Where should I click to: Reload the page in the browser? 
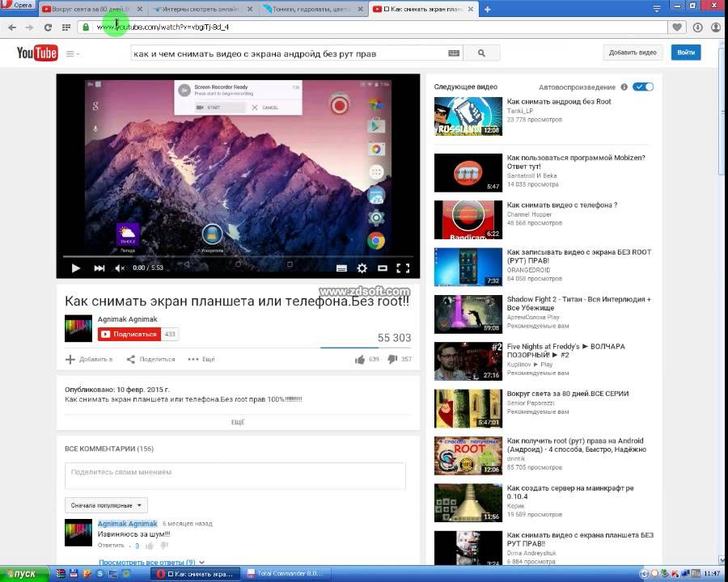pyautogui.click(x=48, y=27)
